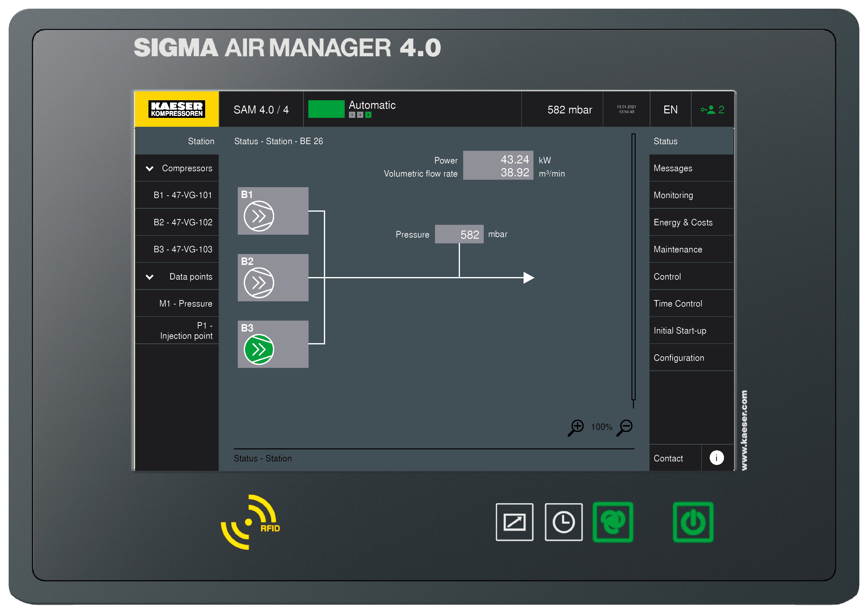
Task: Click the Kaeser Kompressoren logo
Action: click(177, 109)
